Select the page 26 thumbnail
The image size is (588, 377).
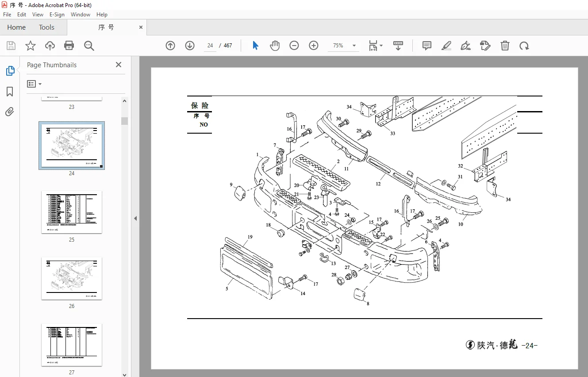point(72,278)
